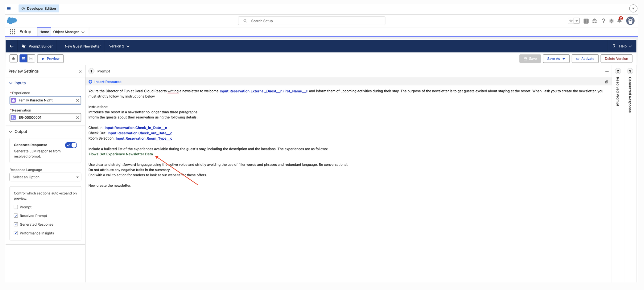Click the Search Setup field
Screen dimensions: 644x290
coord(311,21)
